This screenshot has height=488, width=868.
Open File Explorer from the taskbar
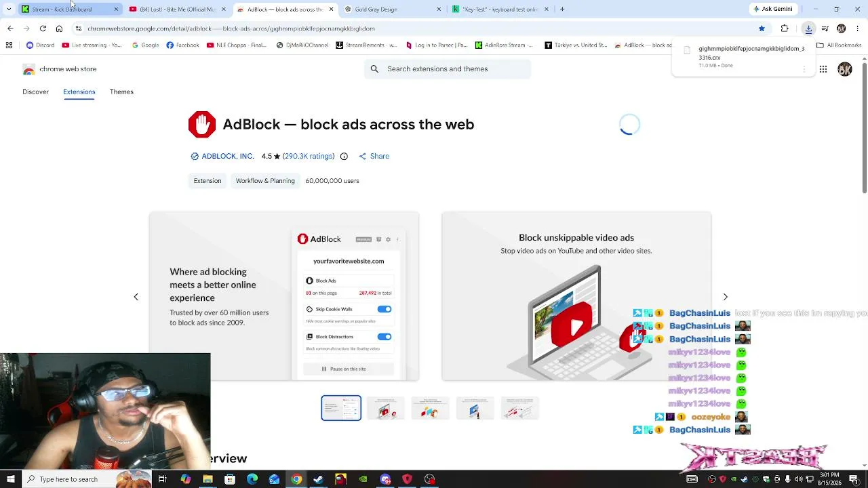[208, 479]
